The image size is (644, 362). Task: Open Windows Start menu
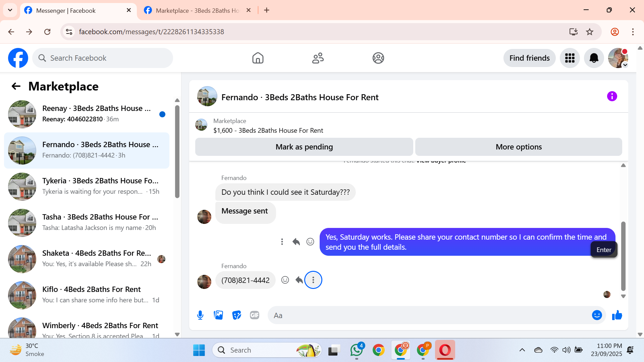[199, 350]
